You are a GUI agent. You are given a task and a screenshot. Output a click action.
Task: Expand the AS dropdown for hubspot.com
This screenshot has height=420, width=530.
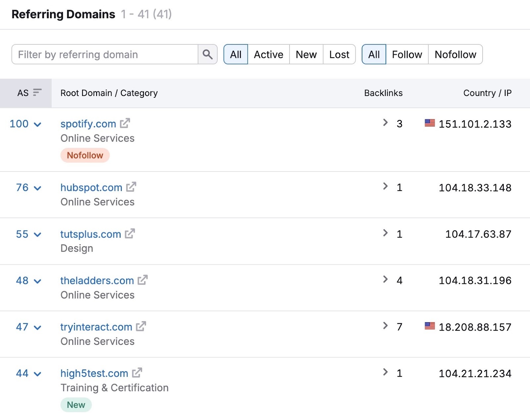click(37, 188)
